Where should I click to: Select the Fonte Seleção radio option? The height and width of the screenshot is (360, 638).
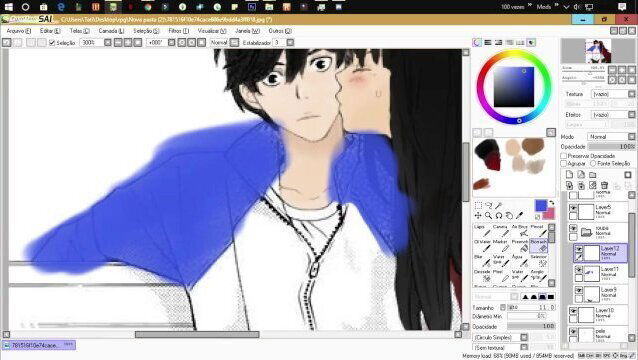point(593,164)
